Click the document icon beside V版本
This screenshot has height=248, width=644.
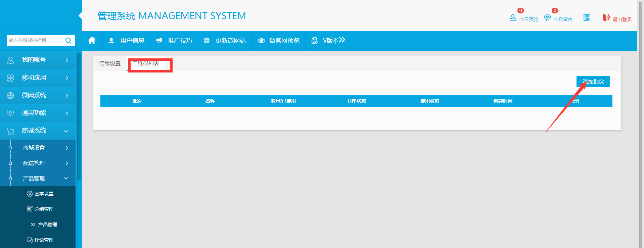tap(315, 41)
